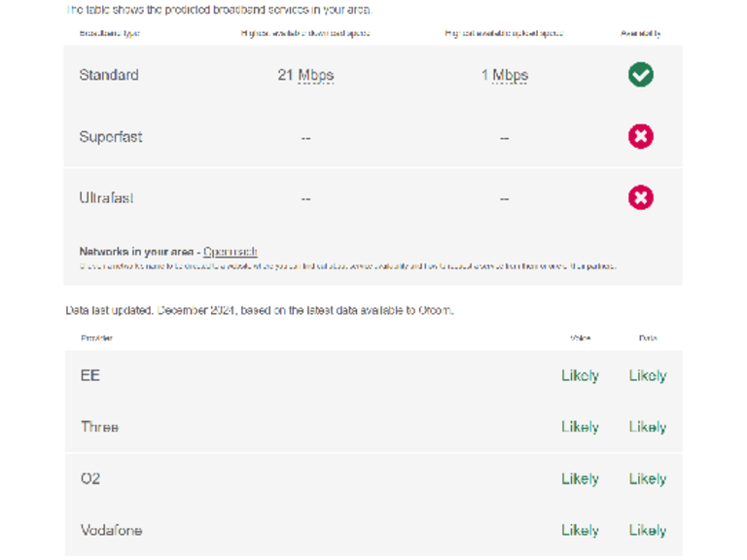Click the red Superfast unavailable cross icon
747x560 pixels.
(x=640, y=136)
